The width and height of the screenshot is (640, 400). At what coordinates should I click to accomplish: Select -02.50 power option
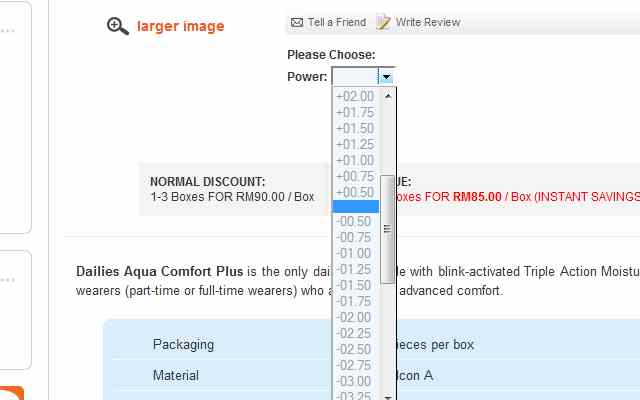point(356,349)
